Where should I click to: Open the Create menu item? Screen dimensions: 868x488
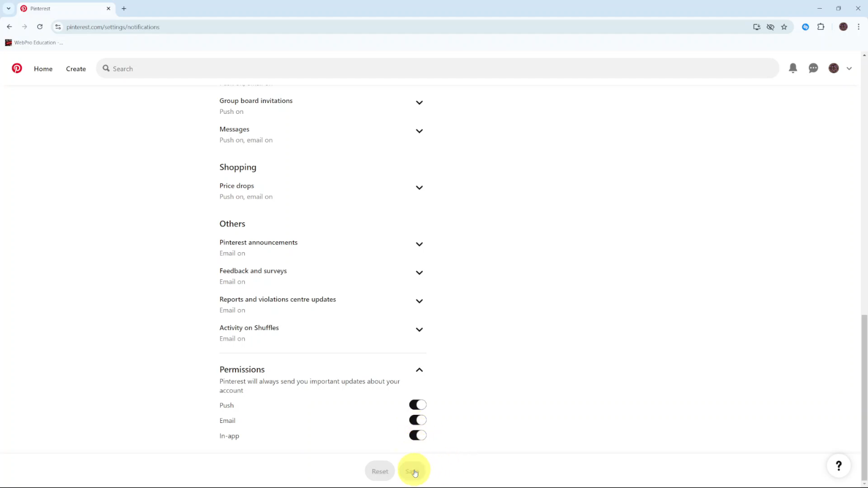coord(76,69)
